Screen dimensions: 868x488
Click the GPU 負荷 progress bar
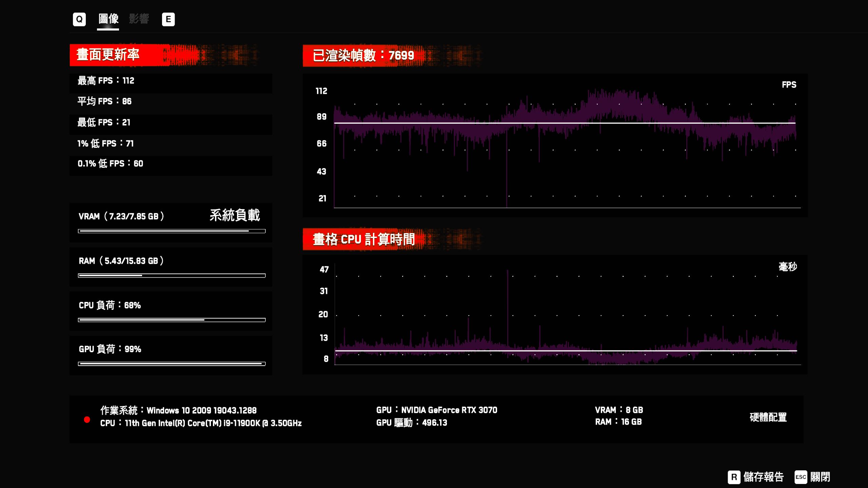(172, 364)
